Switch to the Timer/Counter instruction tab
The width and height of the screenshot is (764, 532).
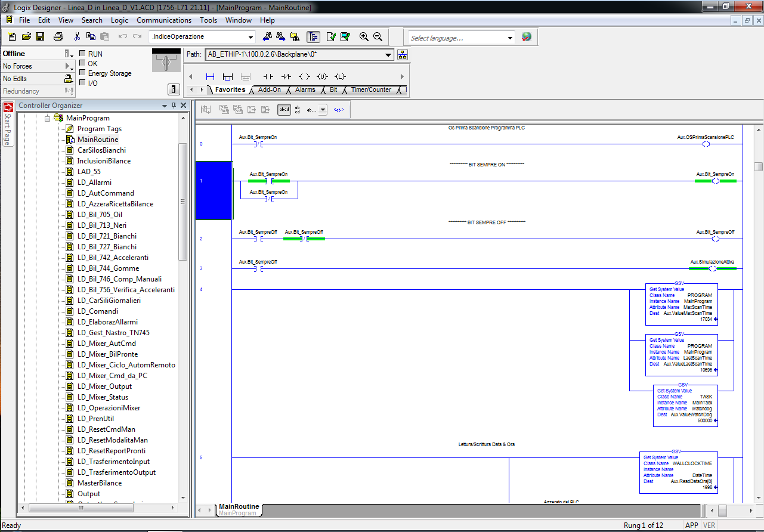(x=371, y=89)
